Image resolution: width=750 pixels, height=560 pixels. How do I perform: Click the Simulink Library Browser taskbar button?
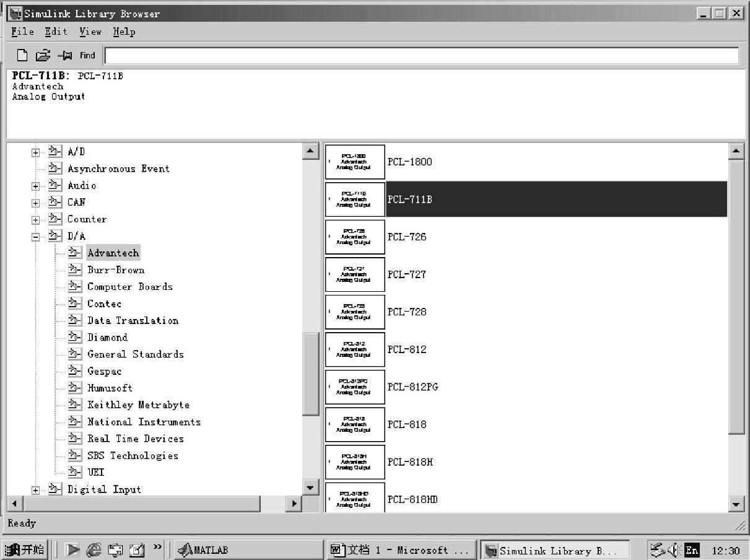(x=555, y=550)
